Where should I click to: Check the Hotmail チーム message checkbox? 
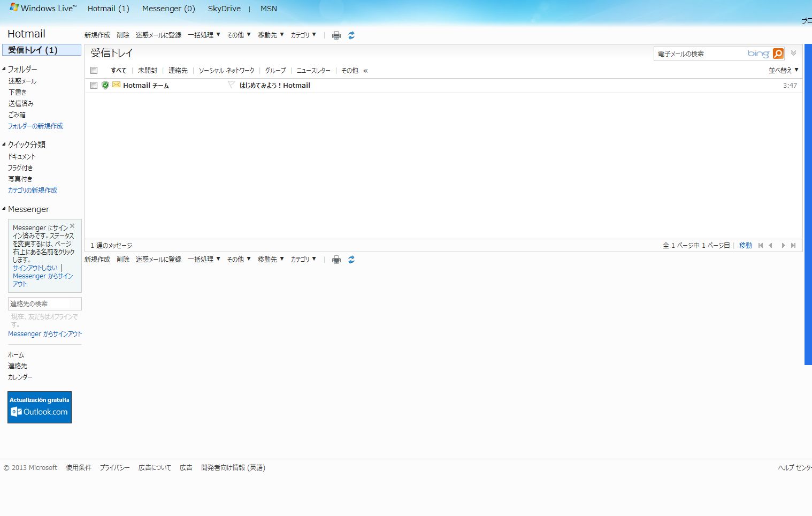click(x=94, y=85)
